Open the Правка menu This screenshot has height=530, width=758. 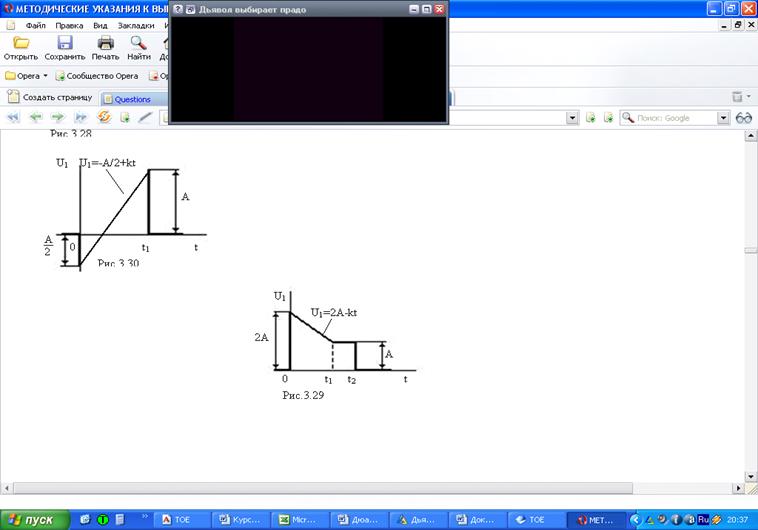69,26
